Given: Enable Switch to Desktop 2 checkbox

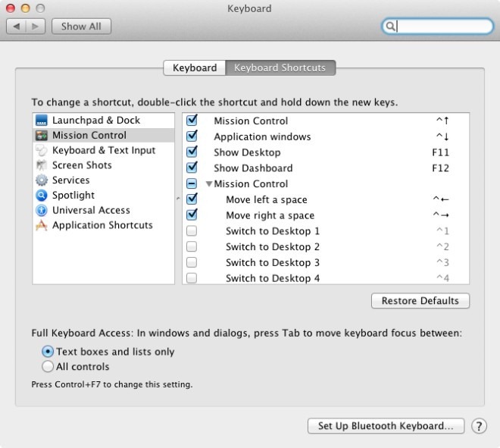Looking at the screenshot, I should (x=192, y=246).
